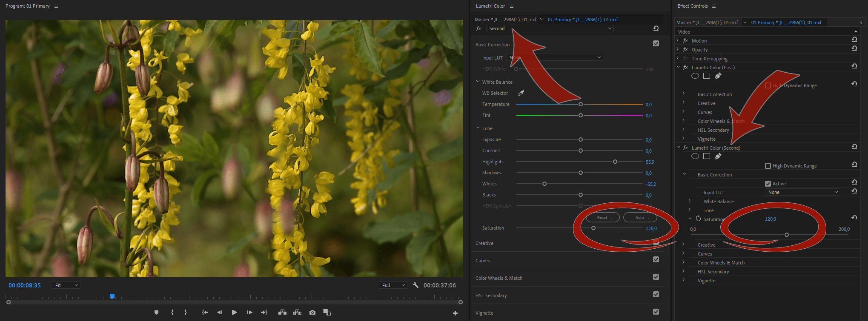Image resolution: width=868 pixels, height=321 pixels.
Task: Select the 01 Primary tab in Effect Controls
Action: (786, 23)
